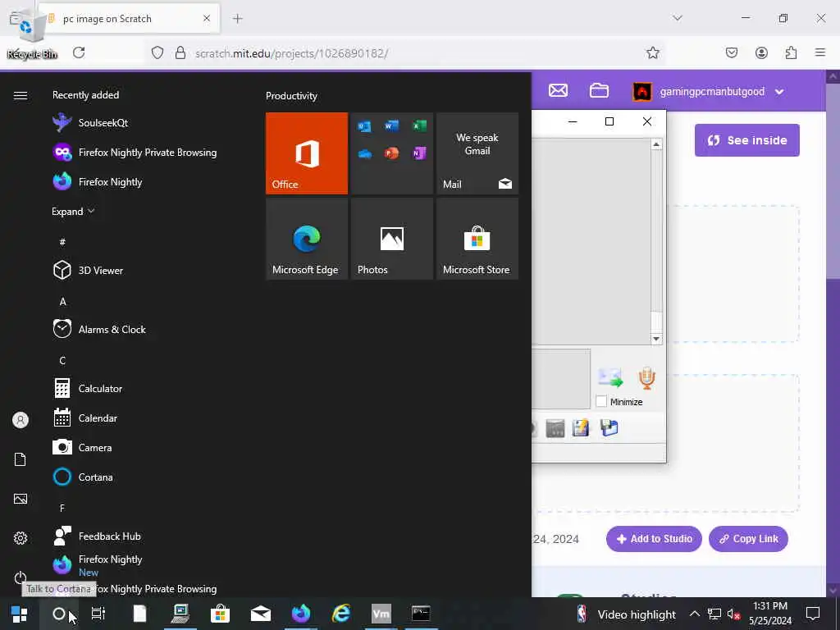Open the Photos tile
840x630 pixels.
click(x=391, y=239)
